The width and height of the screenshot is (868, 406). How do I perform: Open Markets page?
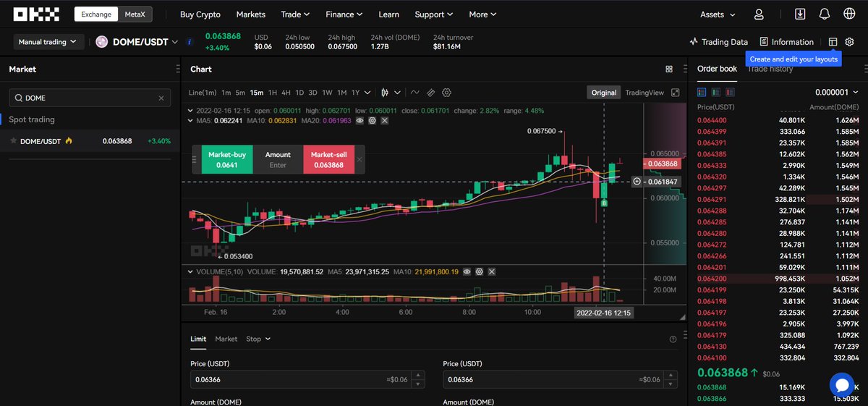pyautogui.click(x=251, y=14)
